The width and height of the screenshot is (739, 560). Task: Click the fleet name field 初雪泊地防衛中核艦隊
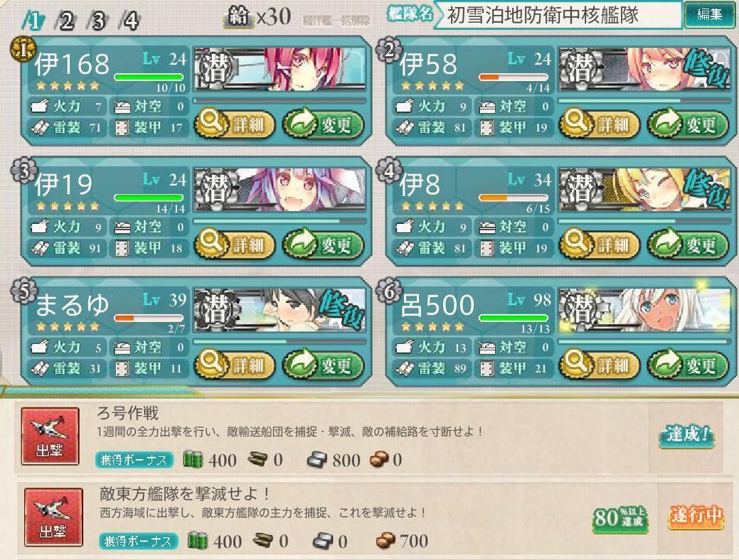(x=558, y=15)
